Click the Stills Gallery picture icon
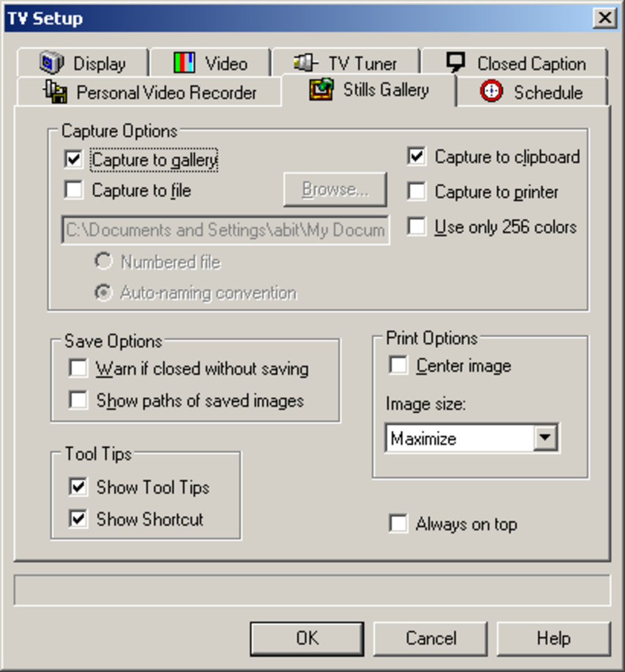The height and width of the screenshot is (672, 625). tap(321, 89)
